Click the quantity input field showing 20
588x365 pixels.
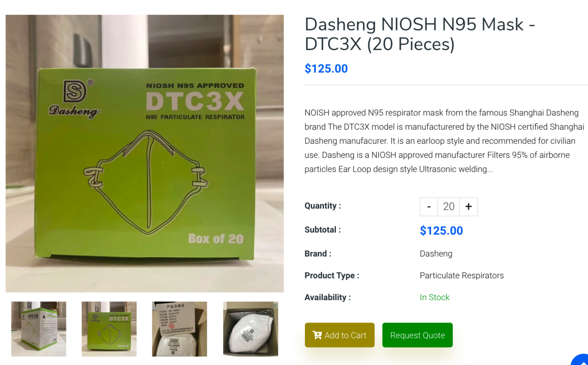click(449, 207)
